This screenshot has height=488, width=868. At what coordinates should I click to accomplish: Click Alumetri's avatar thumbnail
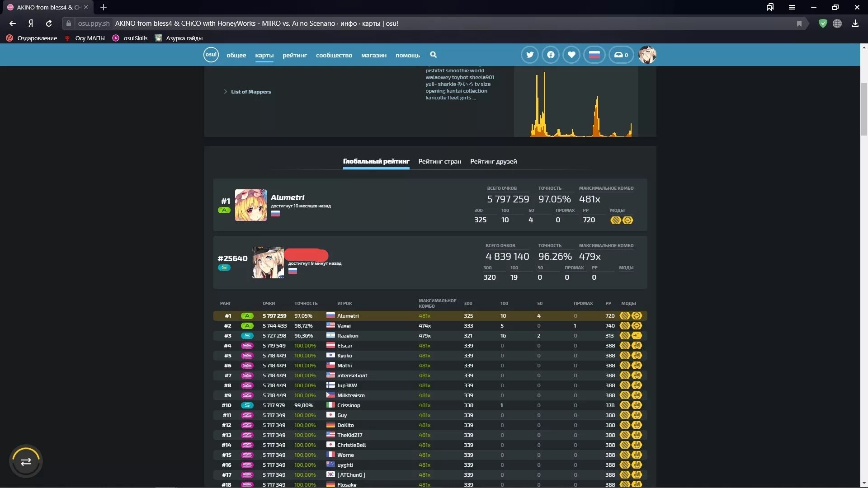tap(250, 205)
